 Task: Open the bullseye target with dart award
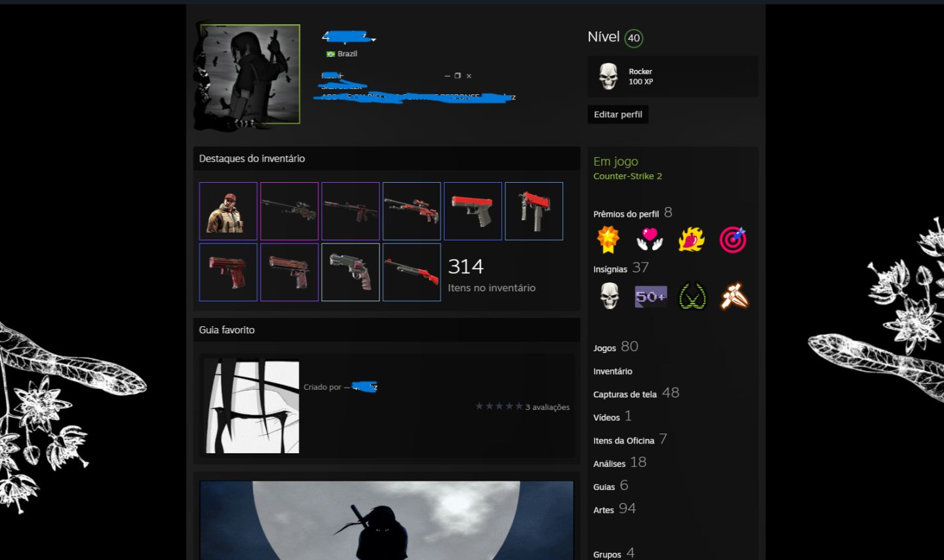click(x=733, y=240)
